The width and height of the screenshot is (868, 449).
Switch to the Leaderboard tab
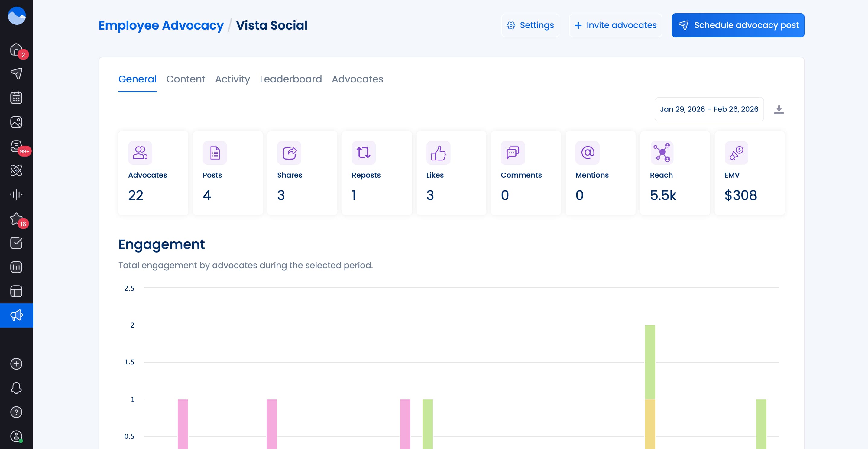pyautogui.click(x=291, y=79)
